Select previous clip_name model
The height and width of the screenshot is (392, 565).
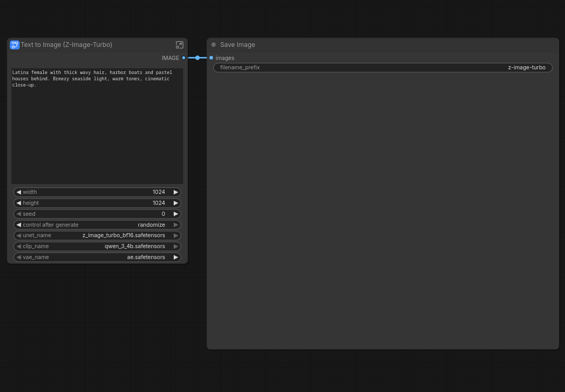point(19,246)
